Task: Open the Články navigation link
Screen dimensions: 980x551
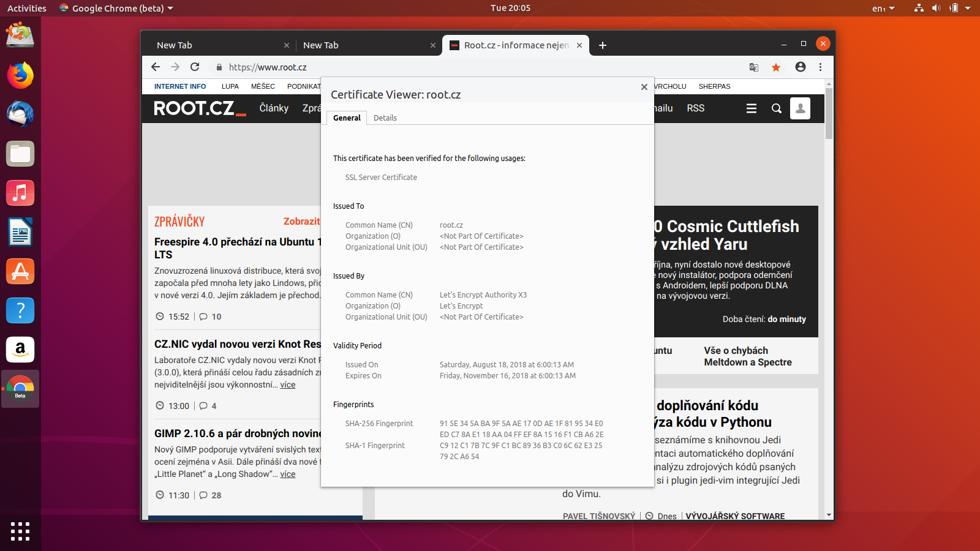Action: point(274,108)
